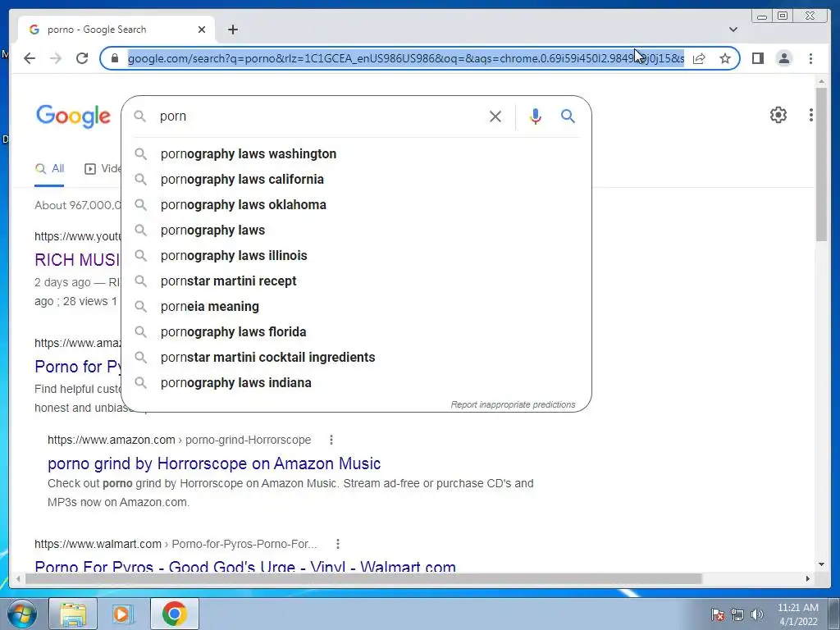Click the taskbar clock and date
840x630 pixels.
tap(797, 614)
